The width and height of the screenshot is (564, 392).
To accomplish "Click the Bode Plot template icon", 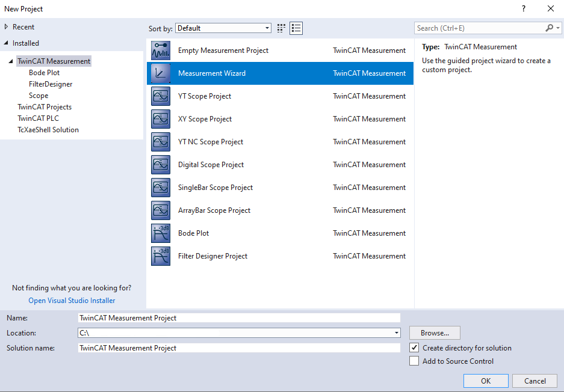I will (161, 233).
